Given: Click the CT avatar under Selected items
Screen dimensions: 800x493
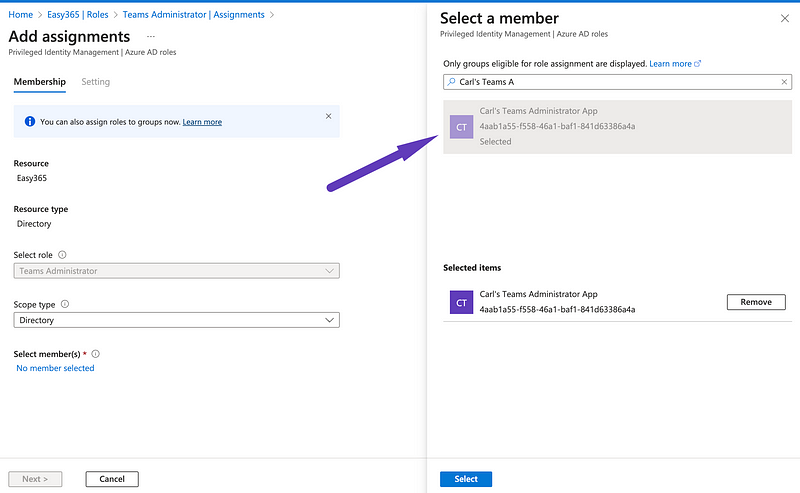Looking at the screenshot, I should pos(461,302).
